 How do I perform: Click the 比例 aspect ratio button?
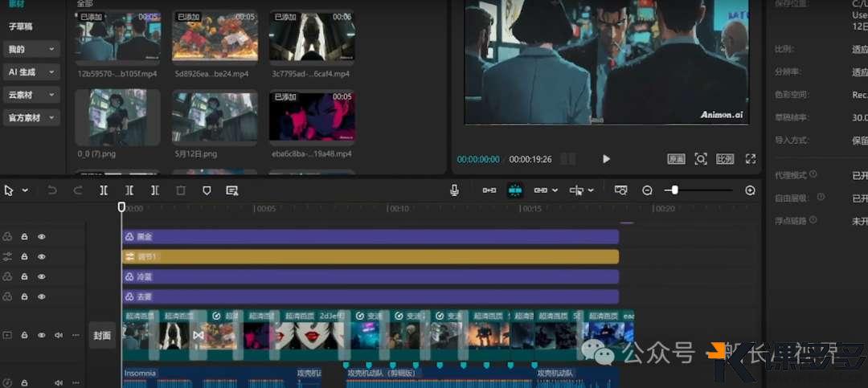725,159
